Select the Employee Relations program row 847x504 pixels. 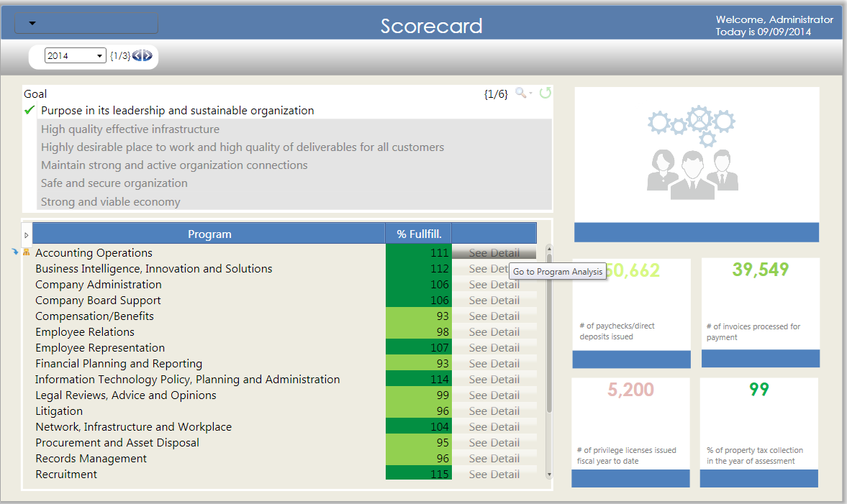pos(85,331)
